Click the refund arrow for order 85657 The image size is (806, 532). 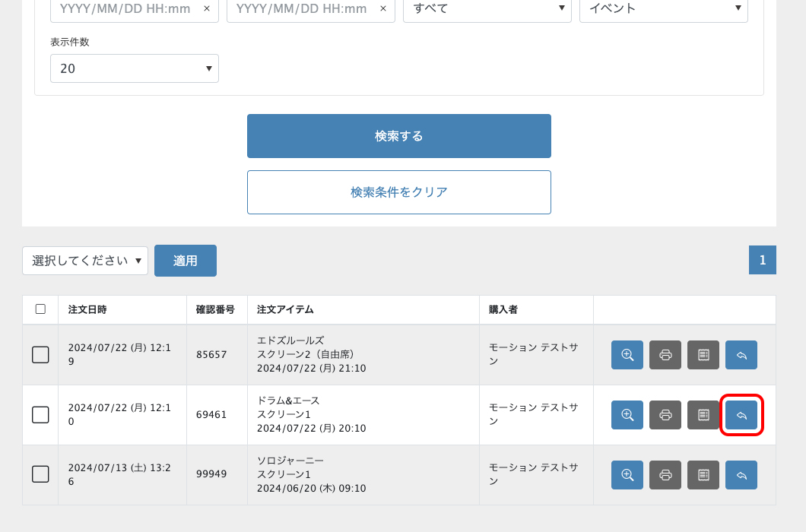pyautogui.click(x=741, y=355)
